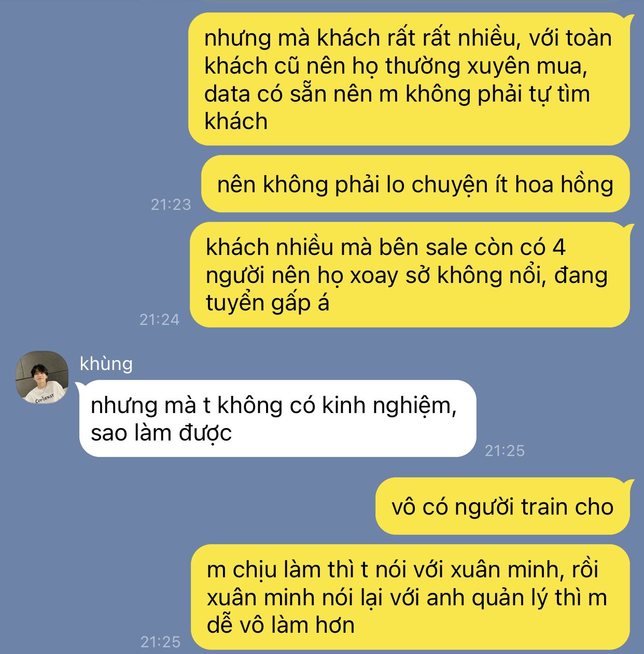Click the 21:25 timestamp beside the last yellow bubble
Screen dimensions: 644x654
coord(161,642)
